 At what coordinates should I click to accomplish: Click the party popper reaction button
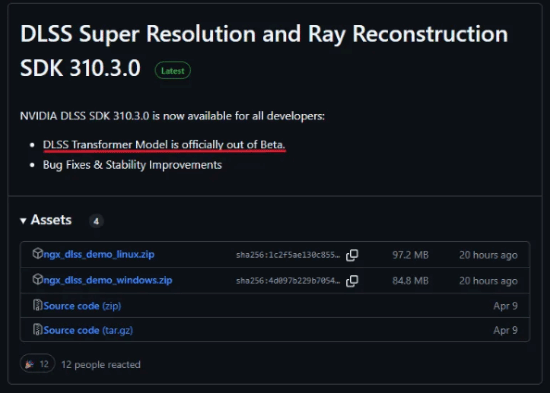38,364
